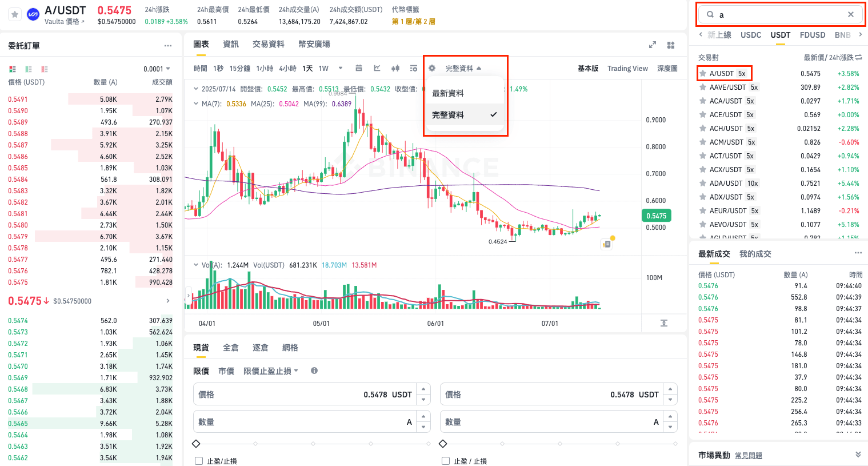Show only sell orders in order book
868x466 pixels.
[x=45, y=69]
